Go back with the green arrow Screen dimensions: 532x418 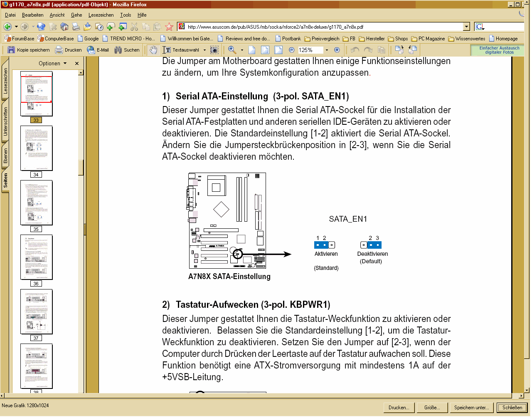[x=7, y=27]
